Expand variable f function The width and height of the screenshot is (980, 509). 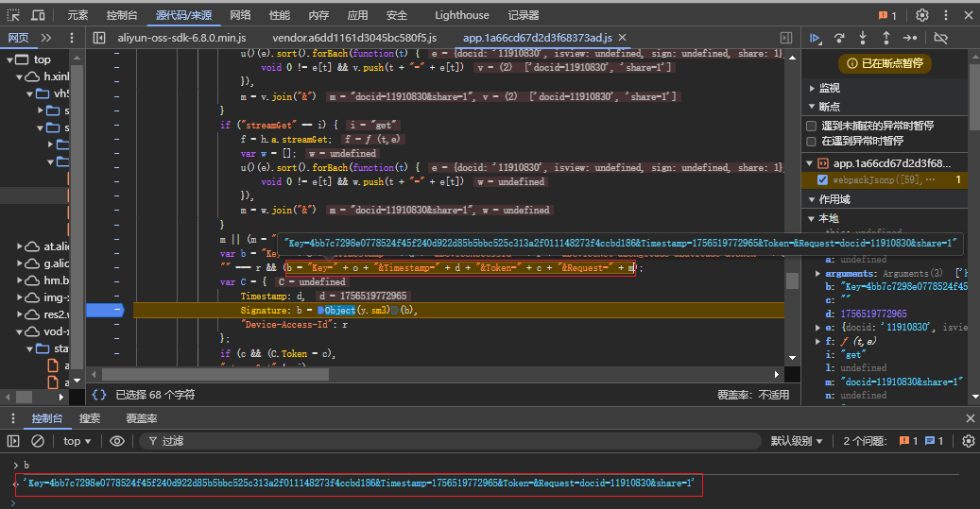point(818,341)
